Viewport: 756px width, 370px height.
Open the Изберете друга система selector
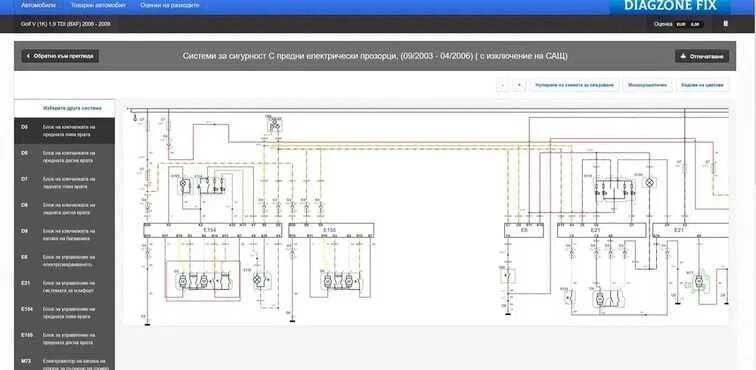point(65,108)
